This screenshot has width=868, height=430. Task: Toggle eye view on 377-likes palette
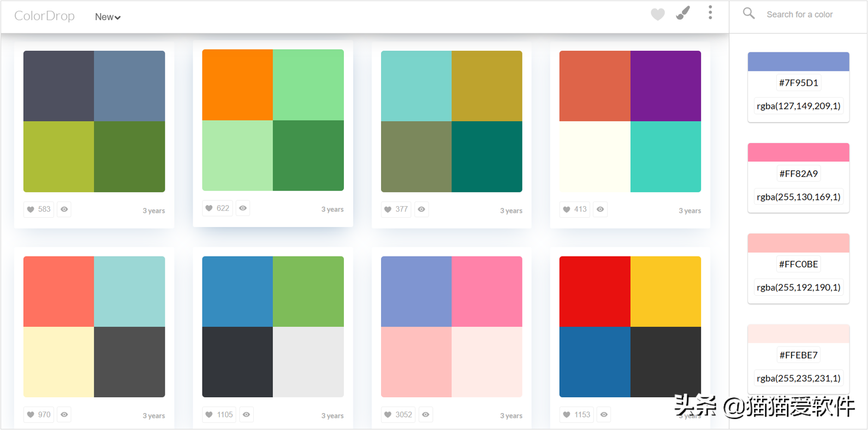pos(421,210)
